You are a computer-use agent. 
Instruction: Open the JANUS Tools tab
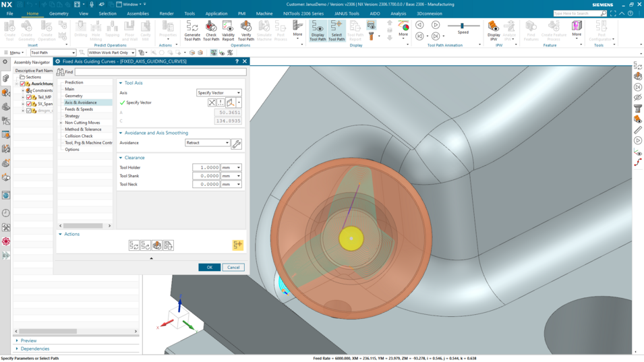click(x=347, y=13)
